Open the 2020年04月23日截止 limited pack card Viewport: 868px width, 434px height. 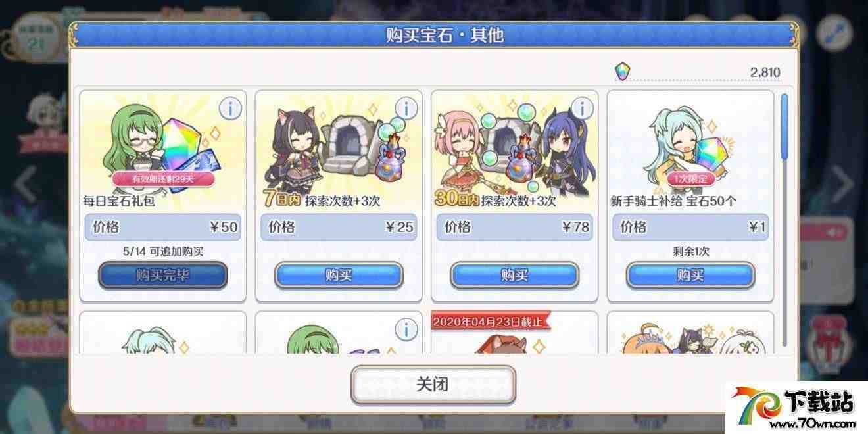pos(514,333)
